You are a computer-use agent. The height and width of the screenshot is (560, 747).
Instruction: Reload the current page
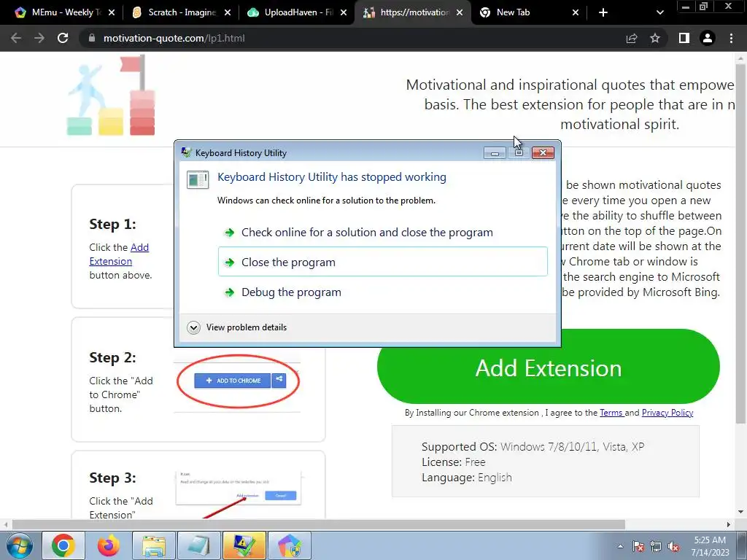tap(63, 38)
